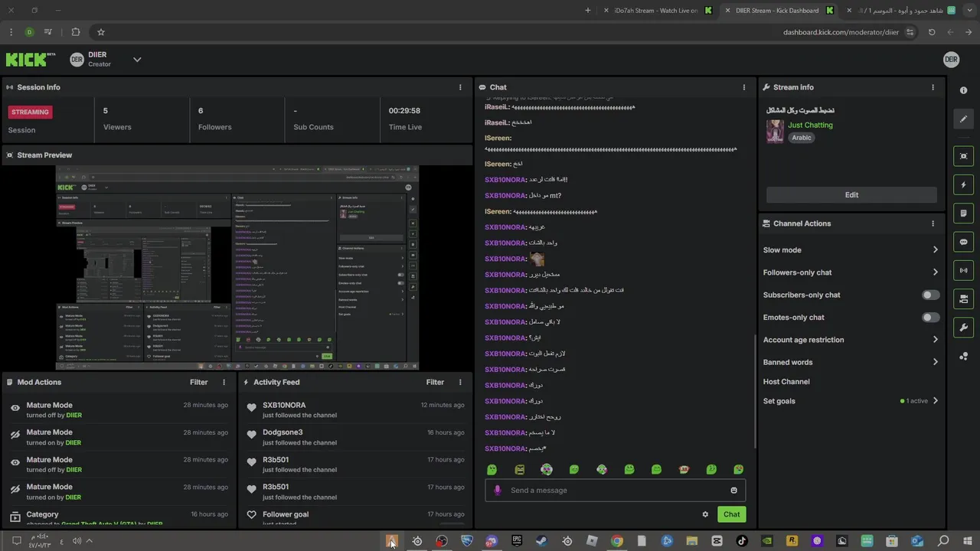
Task: Select the lightning bolt icon in the sidebar
Action: pos(963,184)
